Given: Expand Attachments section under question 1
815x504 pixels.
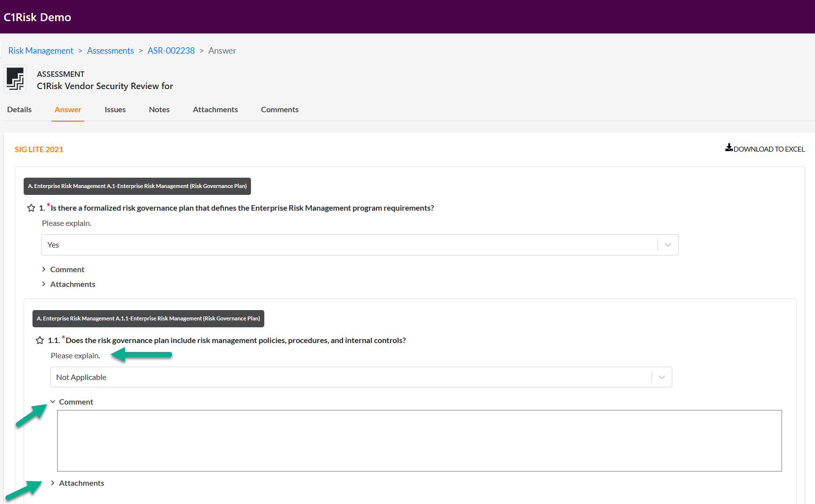Looking at the screenshot, I should (x=68, y=284).
